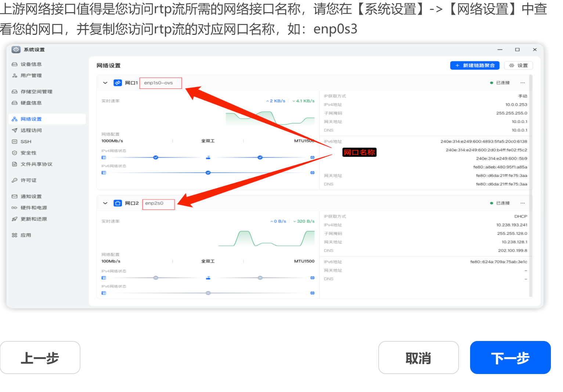Collapse the 网口1 panel chevron
This screenshot has height=392, width=563.
pyautogui.click(x=105, y=83)
